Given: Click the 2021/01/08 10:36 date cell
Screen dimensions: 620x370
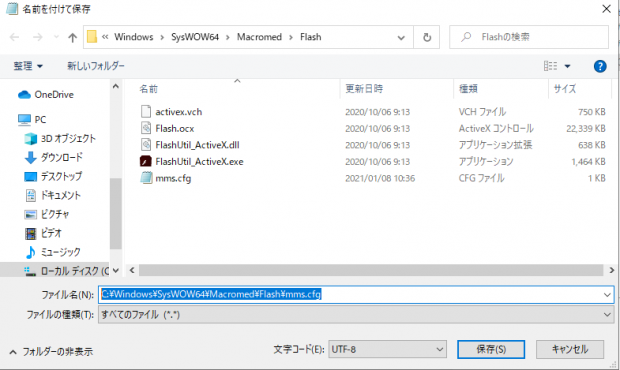Looking at the screenshot, I should point(380,178).
